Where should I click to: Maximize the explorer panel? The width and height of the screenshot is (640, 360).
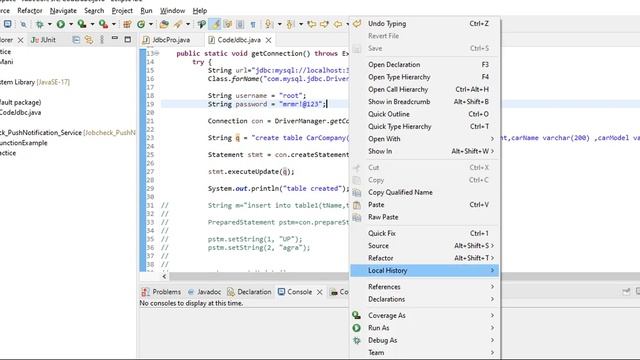[128, 40]
